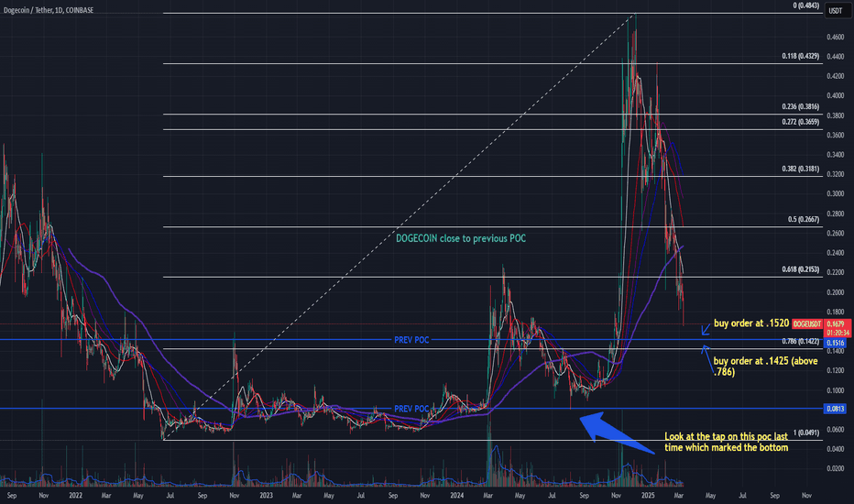Click 0.4000 on the price axis
854x504 pixels.
(835, 96)
